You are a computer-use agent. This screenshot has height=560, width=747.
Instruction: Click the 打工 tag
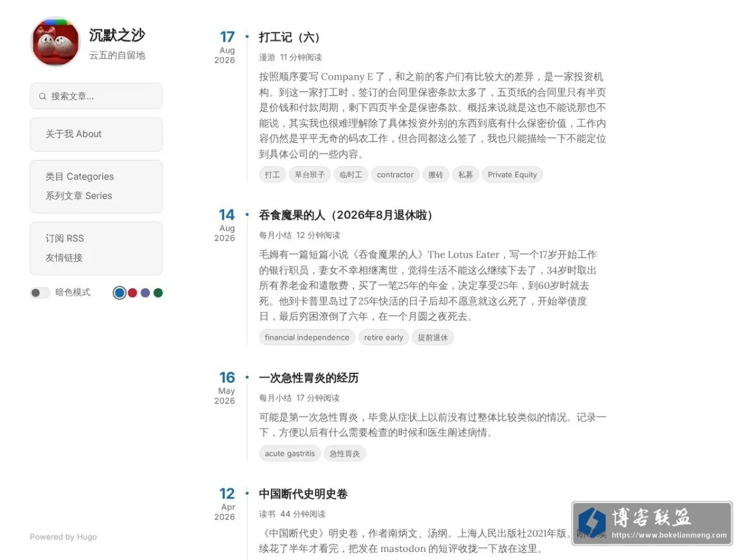click(272, 175)
